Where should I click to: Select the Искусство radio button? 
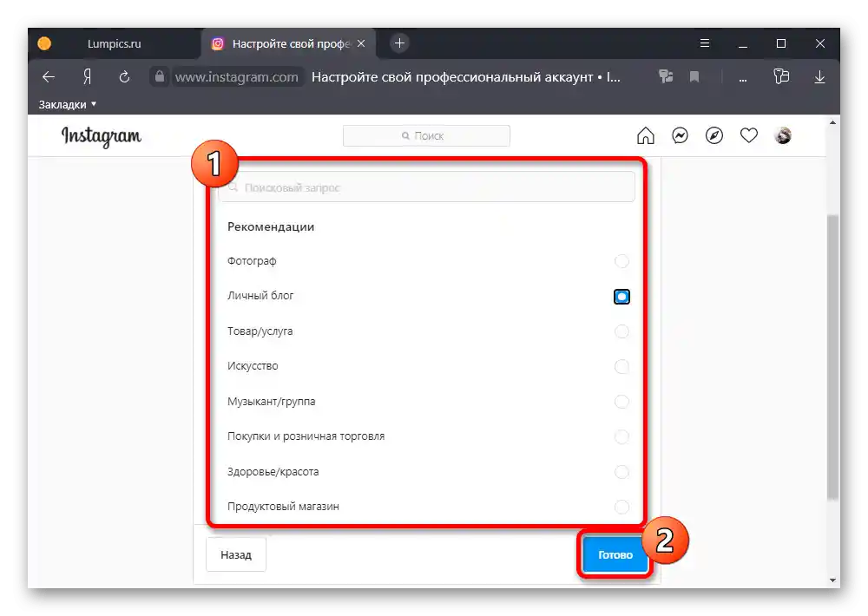pos(621,366)
